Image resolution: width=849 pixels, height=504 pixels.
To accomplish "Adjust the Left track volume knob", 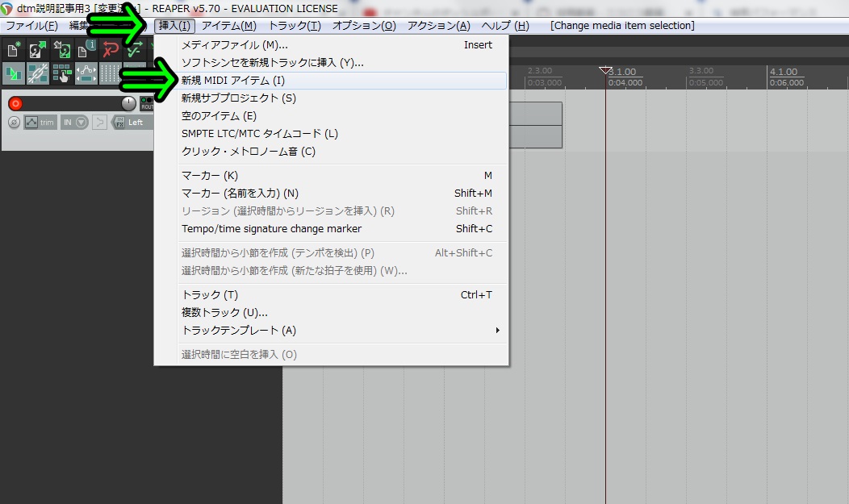I will point(129,102).
